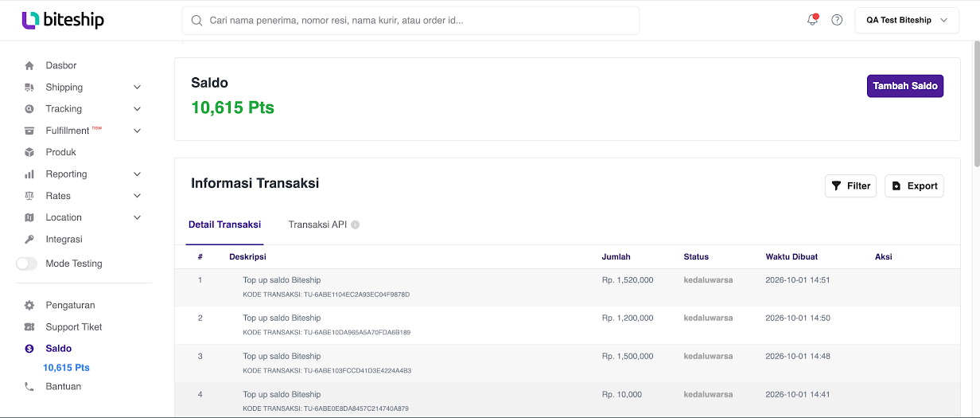This screenshot has width=980, height=418.
Task: Click the Export button label
Action: pyautogui.click(x=922, y=186)
